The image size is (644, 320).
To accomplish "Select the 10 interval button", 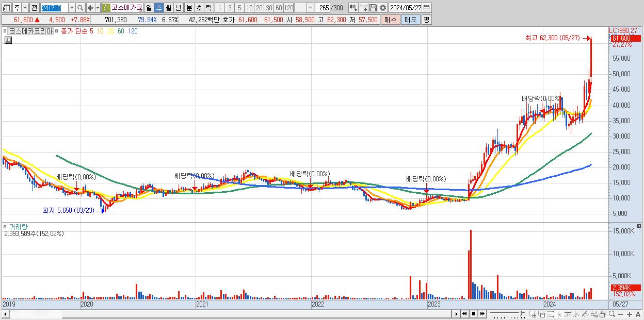I will click(249, 8).
